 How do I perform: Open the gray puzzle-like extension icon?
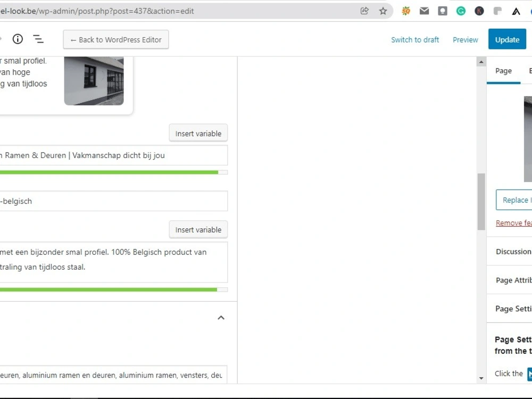(x=497, y=11)
